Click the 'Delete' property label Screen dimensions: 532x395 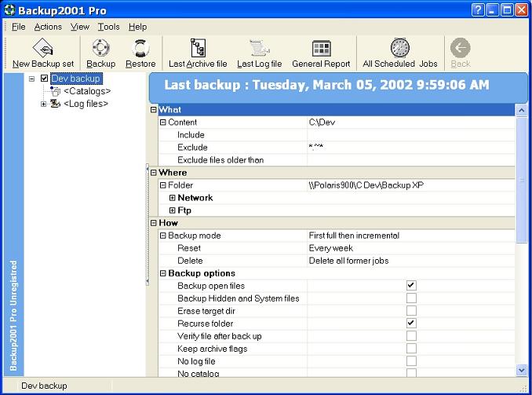pyautogui.click(x=190, y=261)
